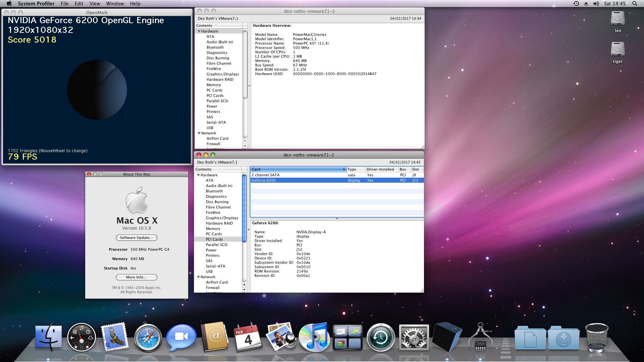Click the More Info button

tap(137, 277)
